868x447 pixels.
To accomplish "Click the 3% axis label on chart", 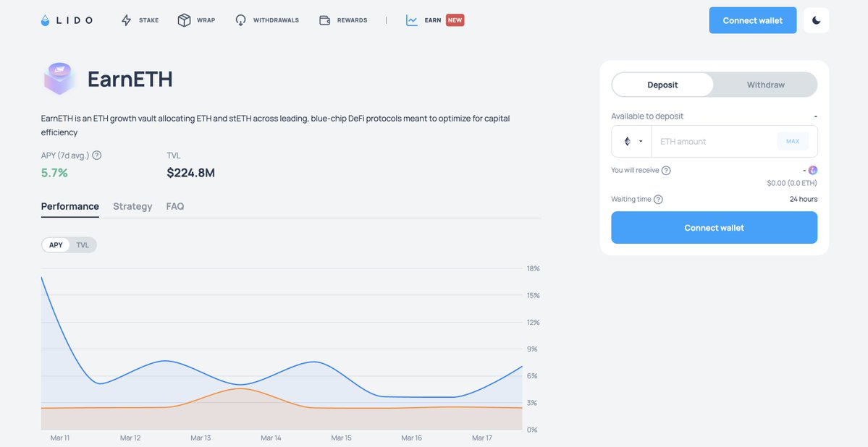I will pyautogui.click(x=532, y=403).
